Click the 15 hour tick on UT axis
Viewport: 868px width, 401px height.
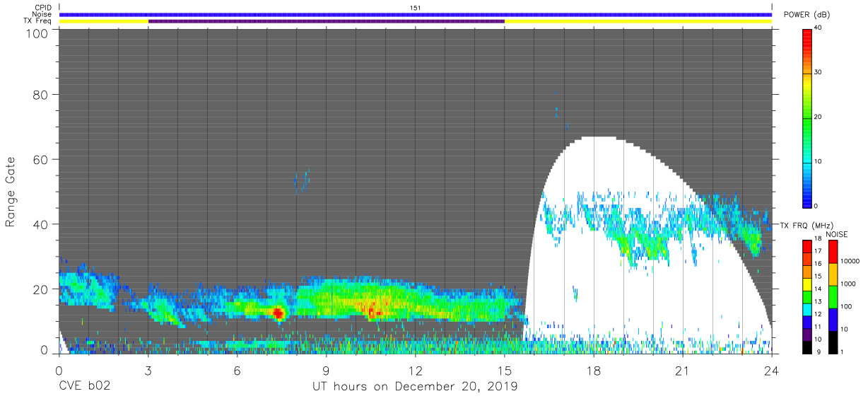coord(504,370)
